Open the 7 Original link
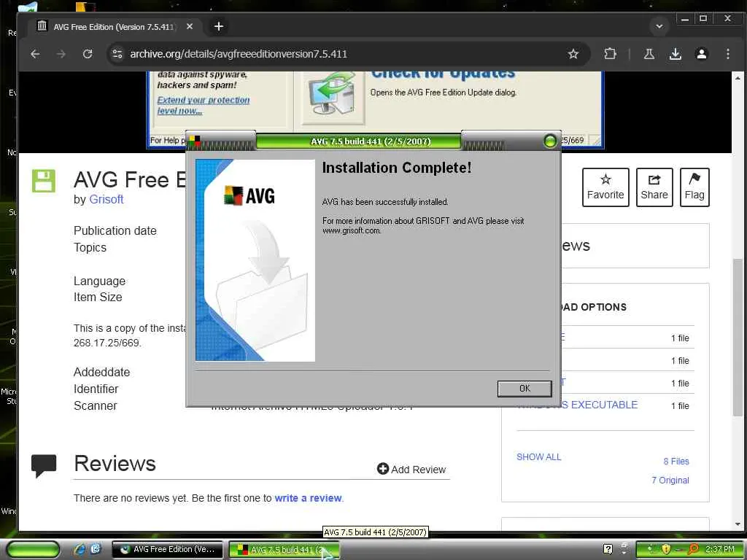 pos(670,481)
